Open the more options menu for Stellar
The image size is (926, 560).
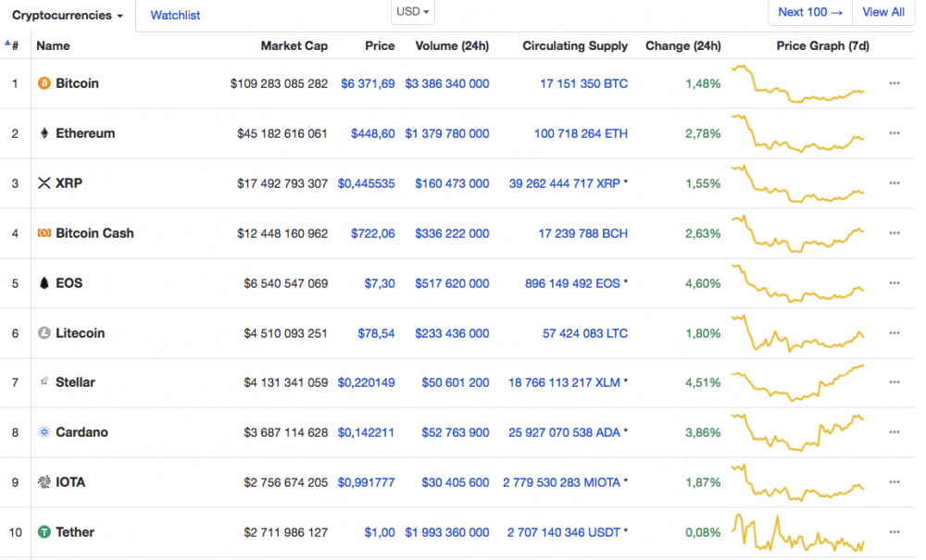(x=895, y=382)
